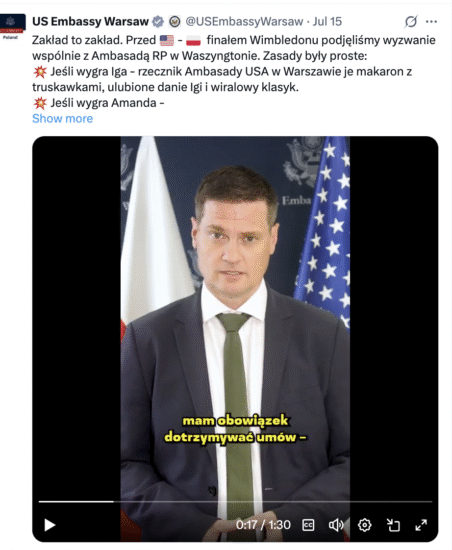The height and width of the screenshot is (550, 452).
Task: Click the video frame with the speaker
Action: pyautogui.click(x=235, y=316)
